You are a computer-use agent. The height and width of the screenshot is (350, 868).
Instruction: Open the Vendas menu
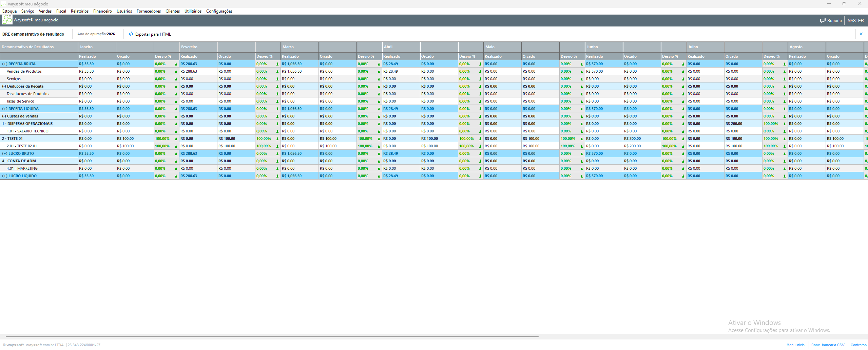(45, 11)
